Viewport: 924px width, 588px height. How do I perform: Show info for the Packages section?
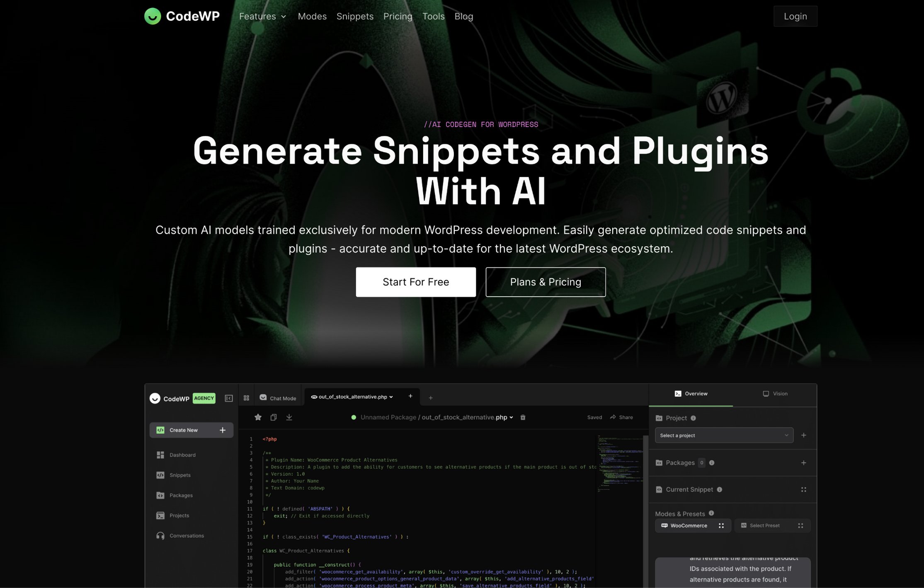(x=712, y=463)
